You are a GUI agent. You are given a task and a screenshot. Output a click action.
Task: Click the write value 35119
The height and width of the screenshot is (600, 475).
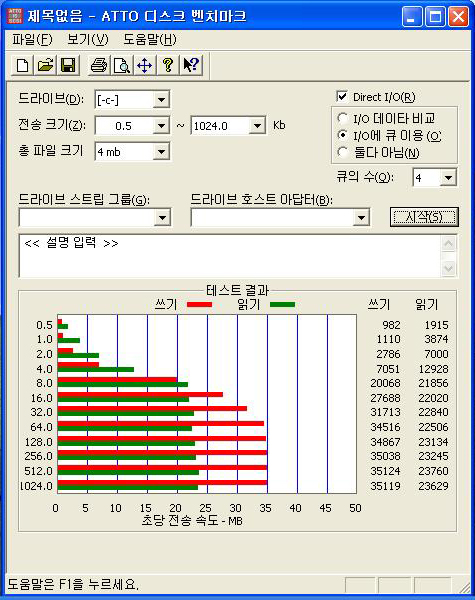coord(385,486)
